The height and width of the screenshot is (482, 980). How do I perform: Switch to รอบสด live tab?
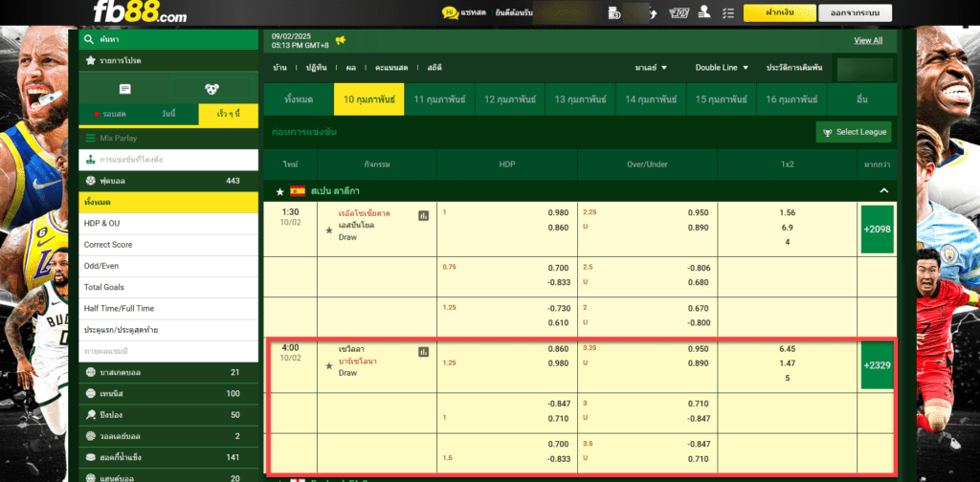point(109,114)
